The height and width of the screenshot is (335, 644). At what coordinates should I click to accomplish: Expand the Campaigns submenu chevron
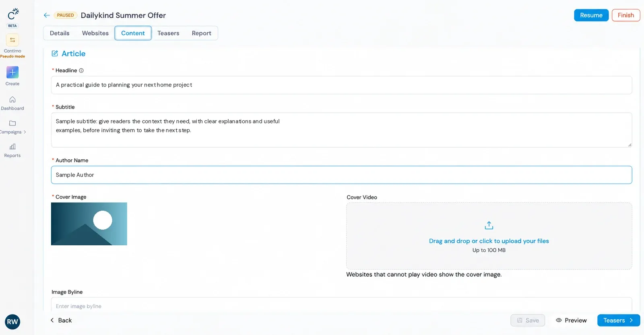tap(25, 132)
